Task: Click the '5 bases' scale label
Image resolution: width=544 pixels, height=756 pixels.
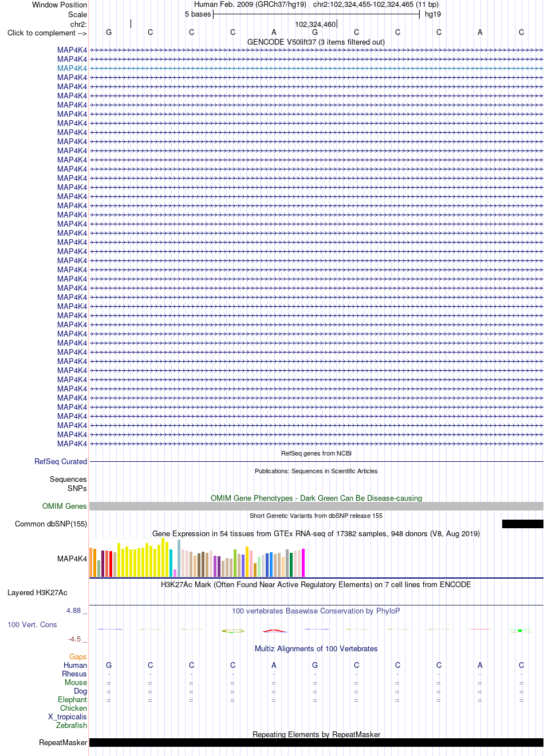Action: [198, 14]
